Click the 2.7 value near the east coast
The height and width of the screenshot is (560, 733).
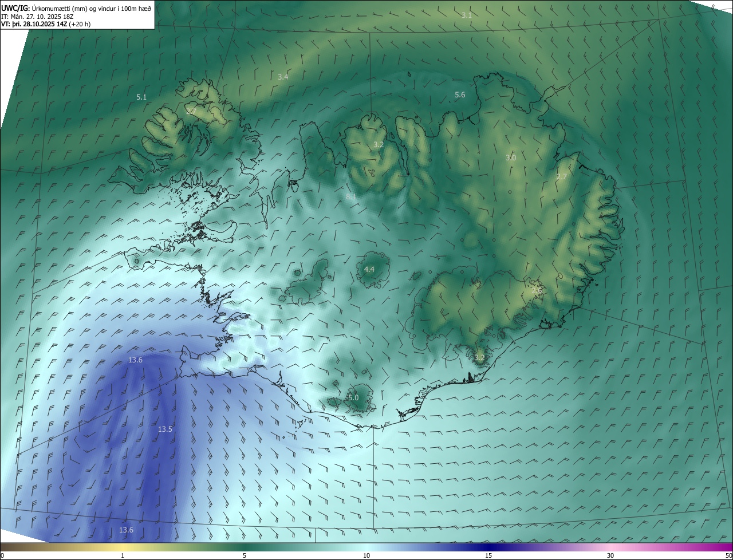tap(562, 177)
